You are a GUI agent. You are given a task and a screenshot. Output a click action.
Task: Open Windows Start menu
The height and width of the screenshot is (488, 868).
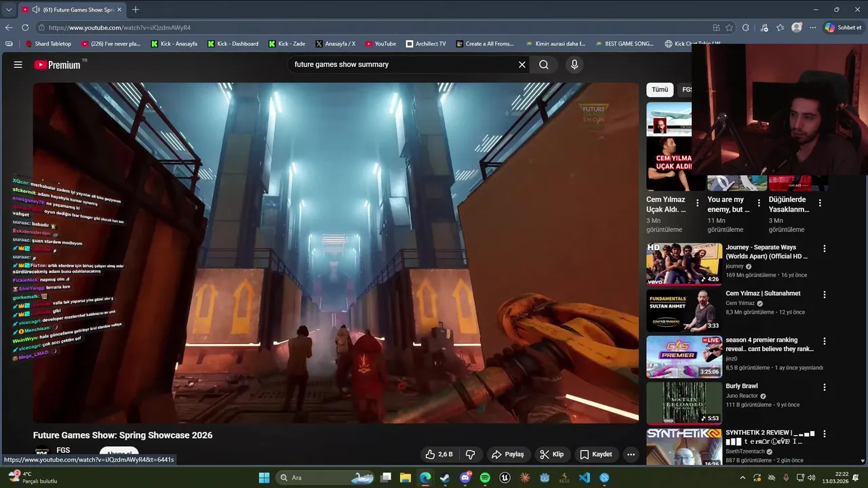[x=264, y=478]
